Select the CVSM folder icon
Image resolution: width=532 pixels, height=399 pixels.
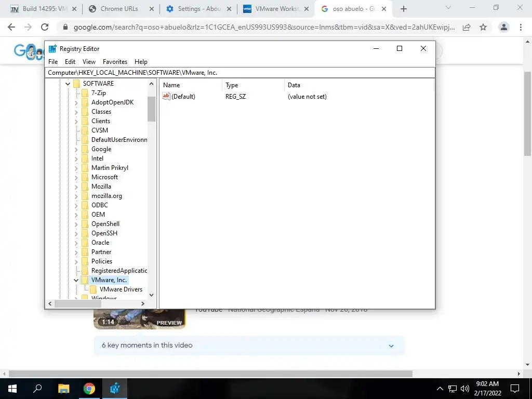[x=85, y=130]
